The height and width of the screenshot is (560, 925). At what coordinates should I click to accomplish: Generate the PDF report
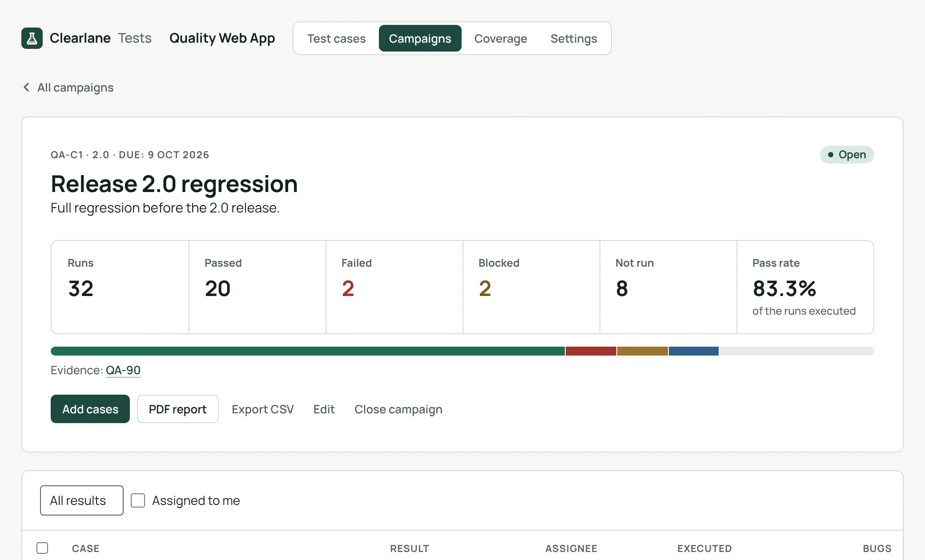pos(178,409)
